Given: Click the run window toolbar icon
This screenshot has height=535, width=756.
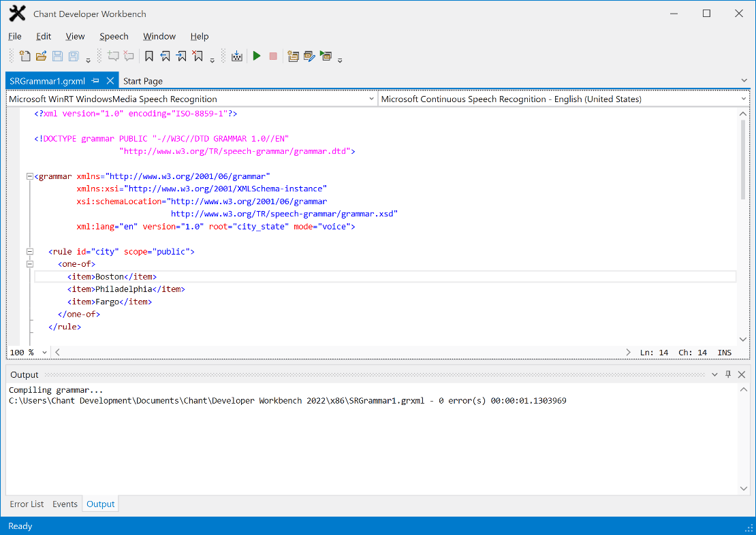Looking at the screenshot, I should 326,56.
